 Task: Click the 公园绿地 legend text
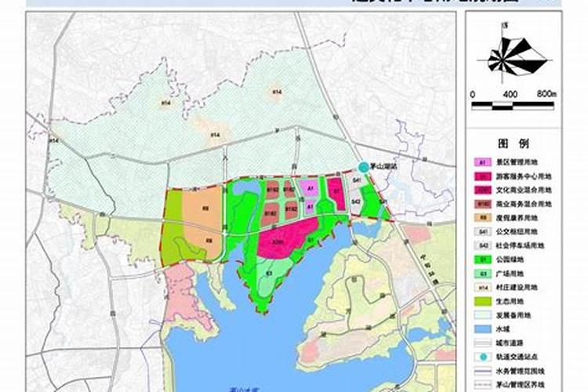pyautogui.click(x=510, y=260)
